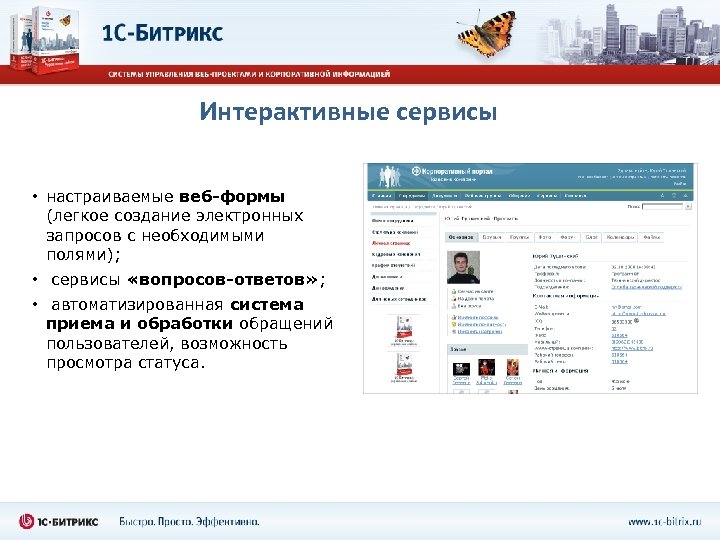720x540 pixels.
Task: Click the round emblem beside "Корпоративный портал"
Action: click(416, 171)
